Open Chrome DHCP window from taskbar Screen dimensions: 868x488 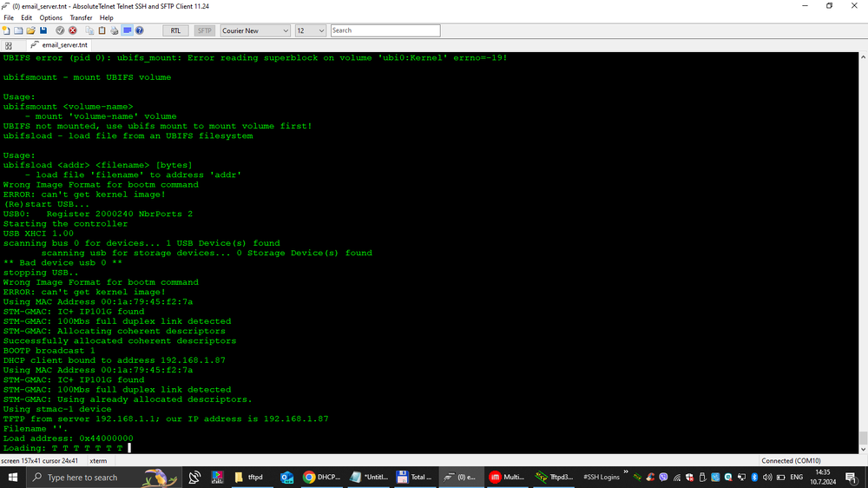click(323, 477)
